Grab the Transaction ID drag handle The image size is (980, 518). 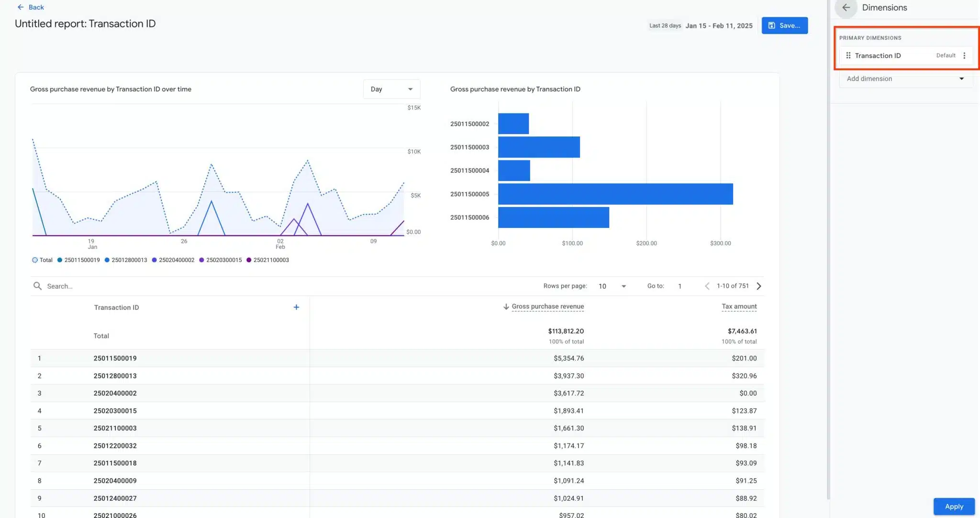848,56
